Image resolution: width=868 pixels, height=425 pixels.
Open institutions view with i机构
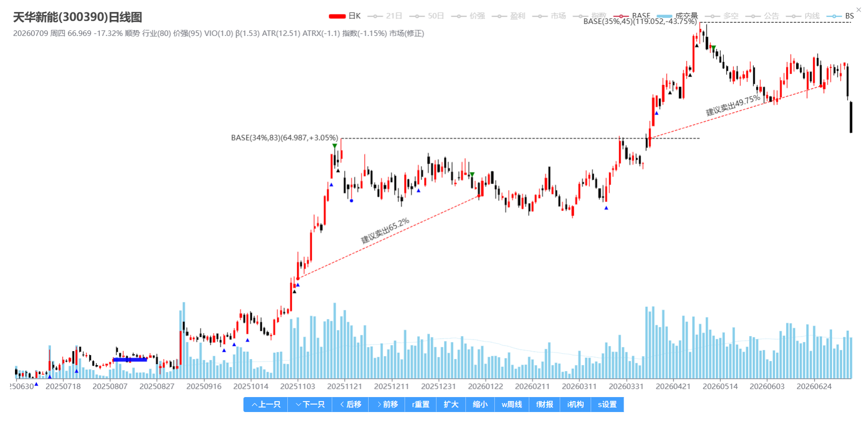click(x=576, y=405)
